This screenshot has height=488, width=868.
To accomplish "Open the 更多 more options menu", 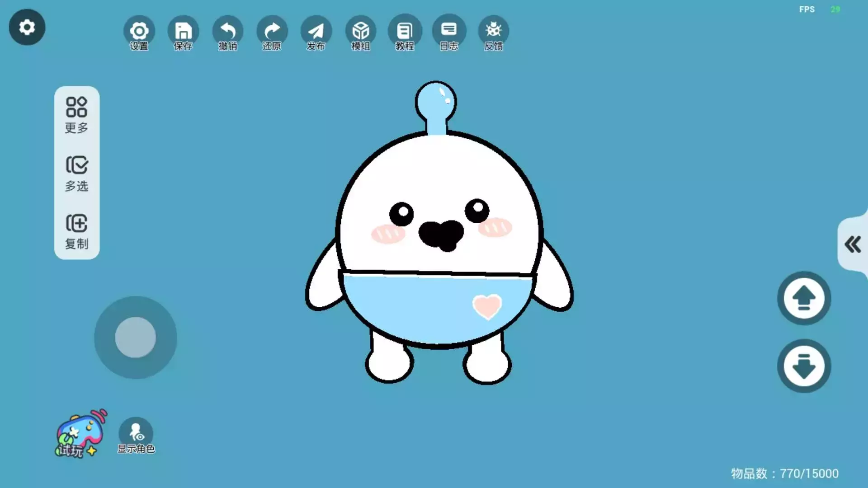I will click(76, 115).
